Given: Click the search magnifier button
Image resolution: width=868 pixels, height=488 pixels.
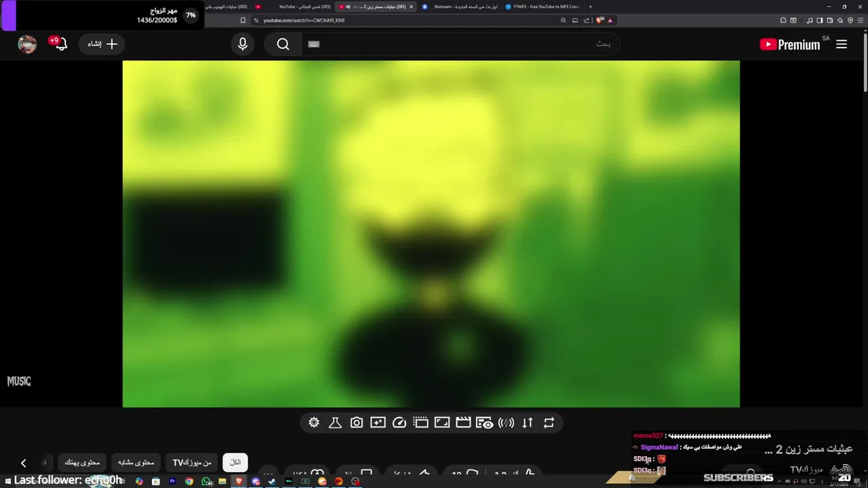Looking at the screenshot, I should 283,44.
